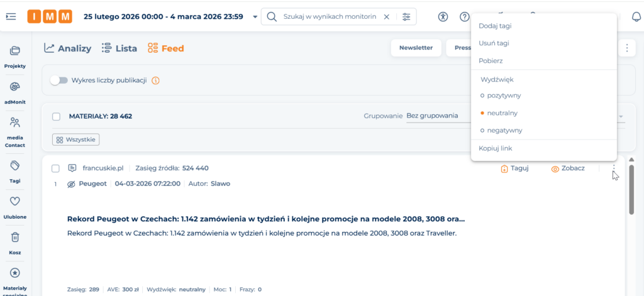644x296 pixels.
Task: Open the date range dropdown arrow
Action: click(x=255, y=17)
